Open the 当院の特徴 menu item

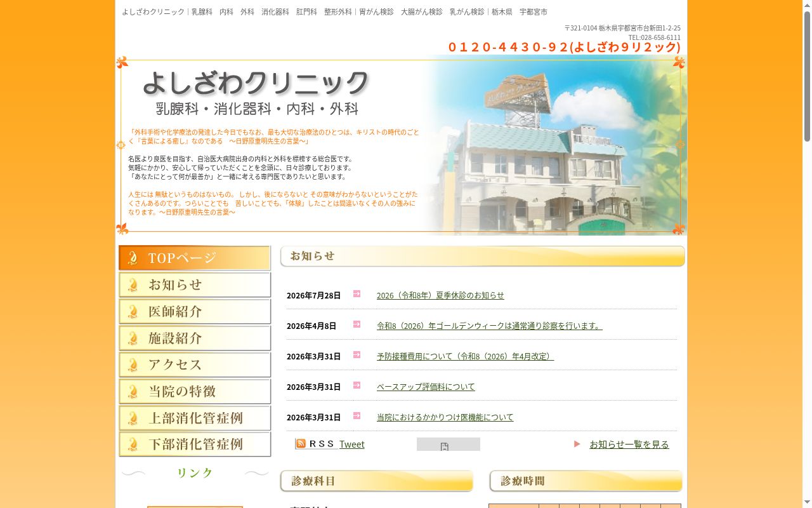(x=195, y=391)
